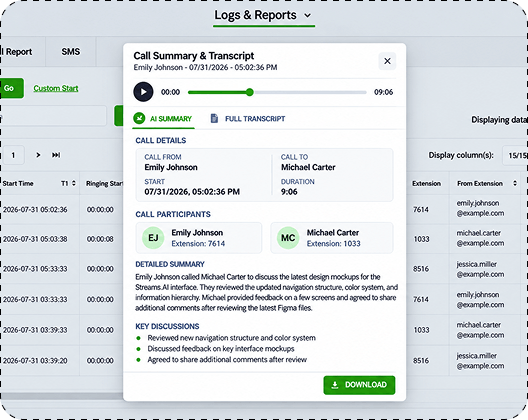Open the AI Summary tab
The width and height of the screenshot is (528, 420).
pyautogui.click(x=163, y=119)
